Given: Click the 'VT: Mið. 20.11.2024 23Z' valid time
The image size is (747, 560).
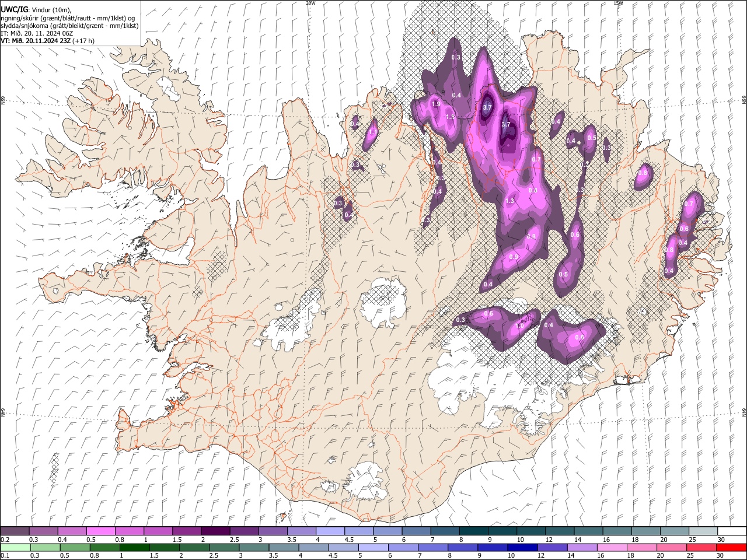Looking at the screenshot, I should [36, 41].
